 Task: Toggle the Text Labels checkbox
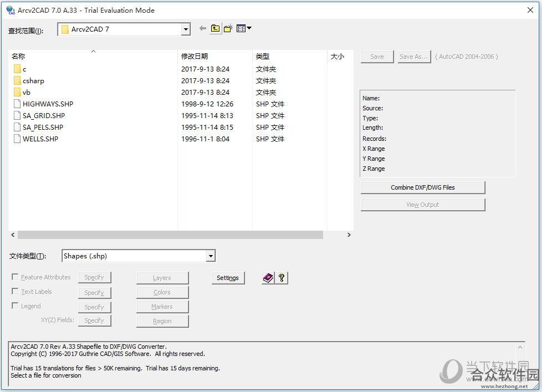(15, 292)
